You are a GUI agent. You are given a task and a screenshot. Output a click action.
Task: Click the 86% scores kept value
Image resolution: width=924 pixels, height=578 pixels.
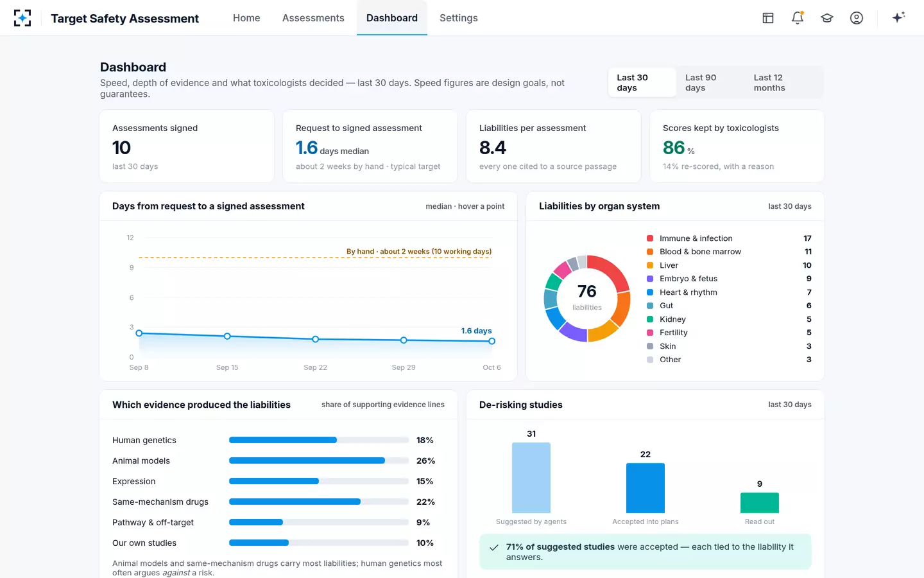click(679, 148)
